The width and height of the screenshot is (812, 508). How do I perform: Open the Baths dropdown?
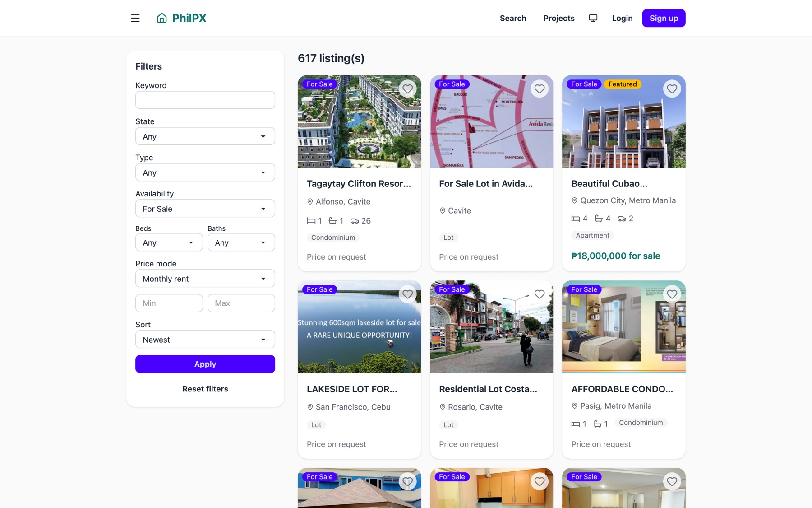click(241, 242)
